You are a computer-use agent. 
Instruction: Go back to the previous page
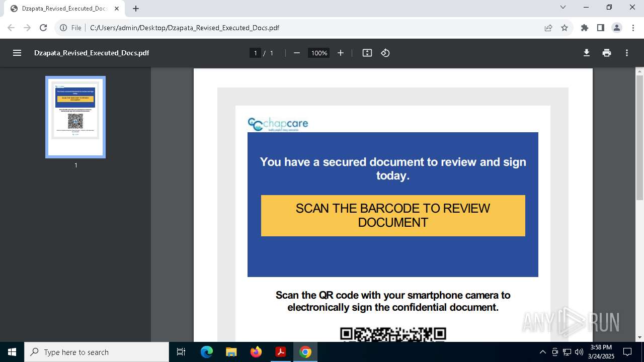click(x=11, y=28)
